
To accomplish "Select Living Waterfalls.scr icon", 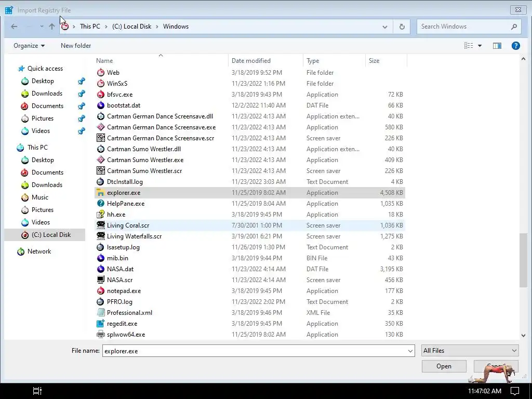I will [x=101, y=236].
